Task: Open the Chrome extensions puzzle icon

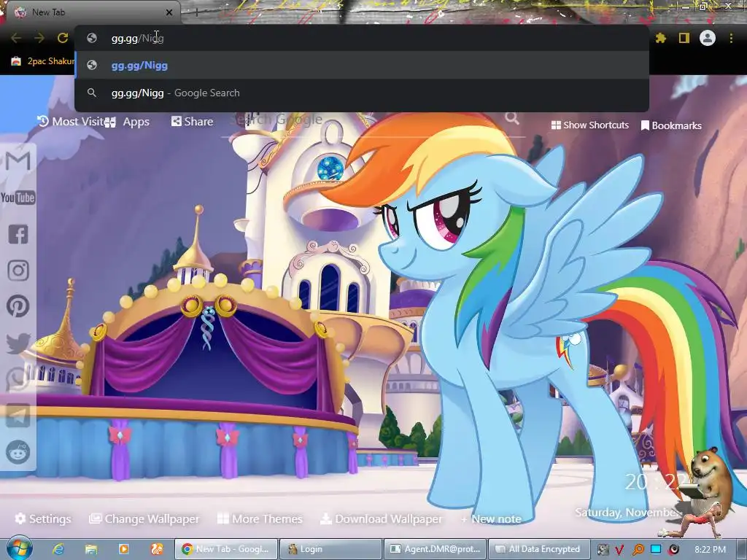Action: (661, 38)
